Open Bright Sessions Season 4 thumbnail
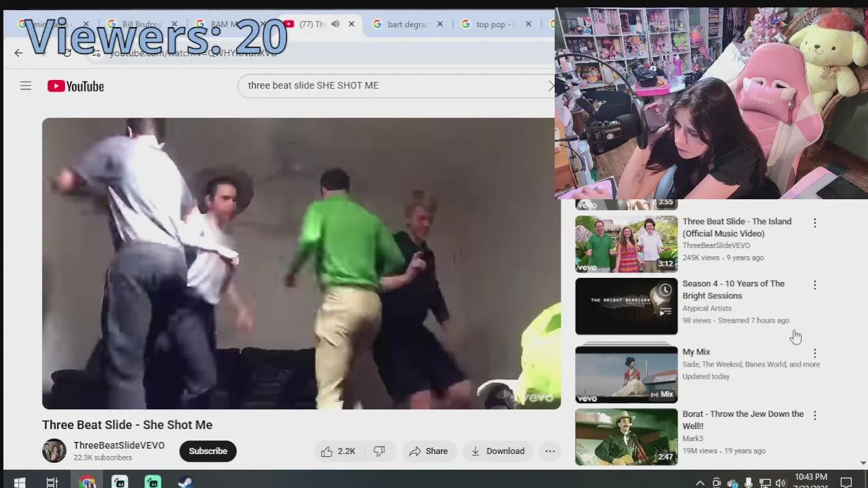 pos(626,306)
